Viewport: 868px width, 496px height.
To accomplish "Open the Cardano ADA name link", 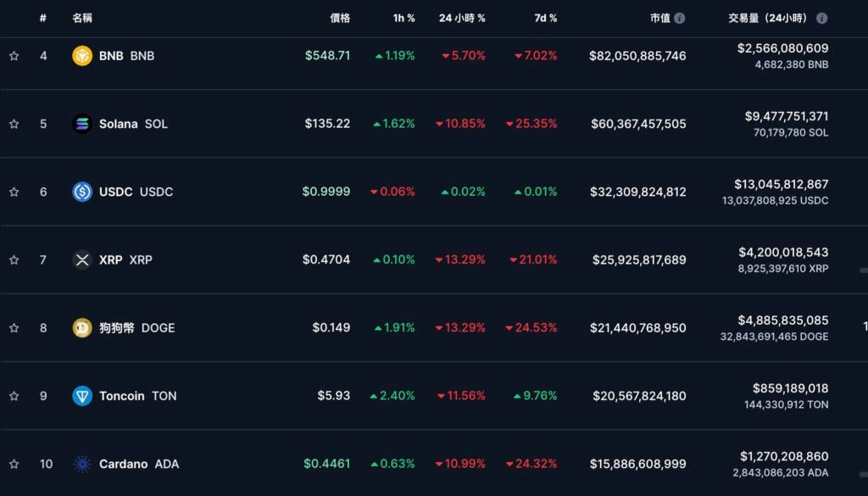I will click(x=139, y=464).
